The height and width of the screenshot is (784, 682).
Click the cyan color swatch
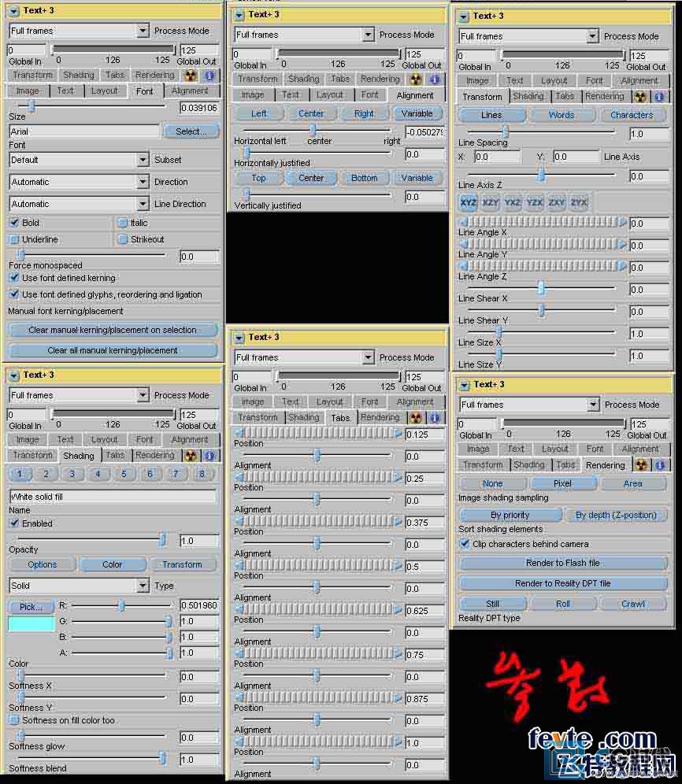click(x=31, y=623)
